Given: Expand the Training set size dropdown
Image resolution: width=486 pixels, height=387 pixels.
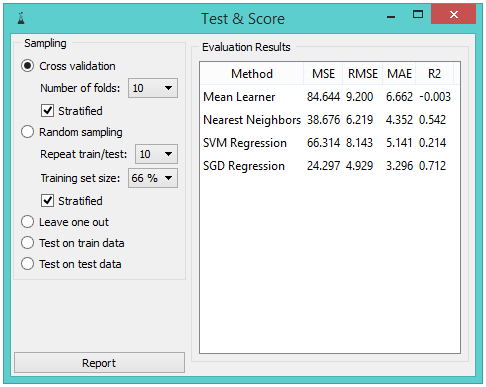Looking at the screenshot, I should point(153,178).
